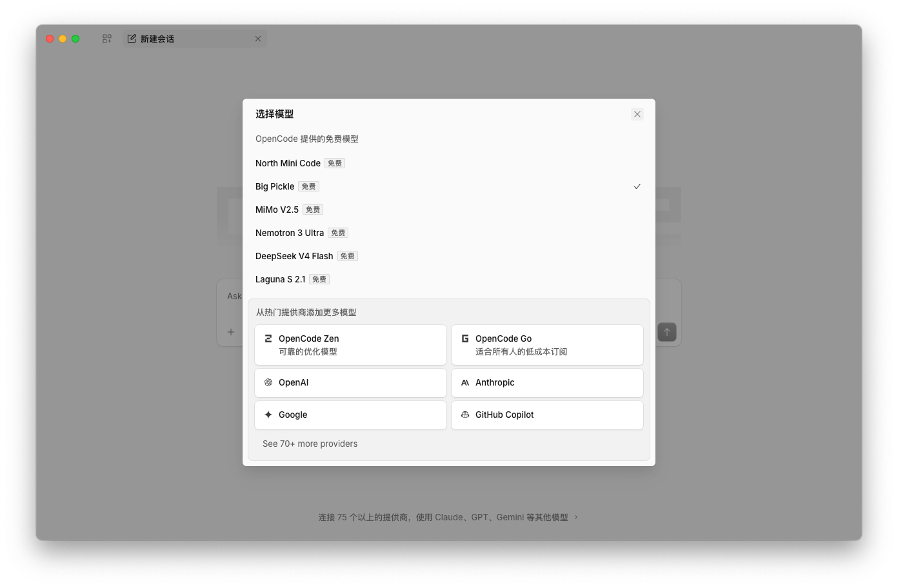Click the 免费 badge next to North Mini Code

point(335,163)
